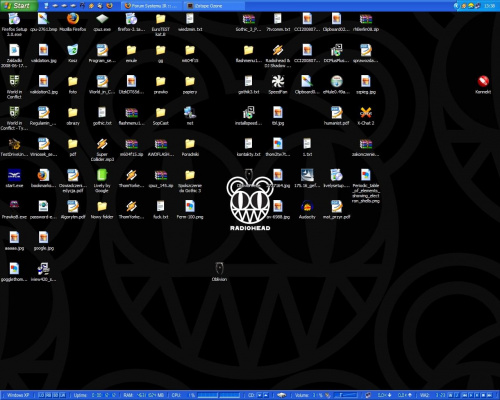Image resolution: width=500 pixels, height=400 pixels.
Task: Open the cpu-z 145 zip archive
Action: tap(161, 179)
